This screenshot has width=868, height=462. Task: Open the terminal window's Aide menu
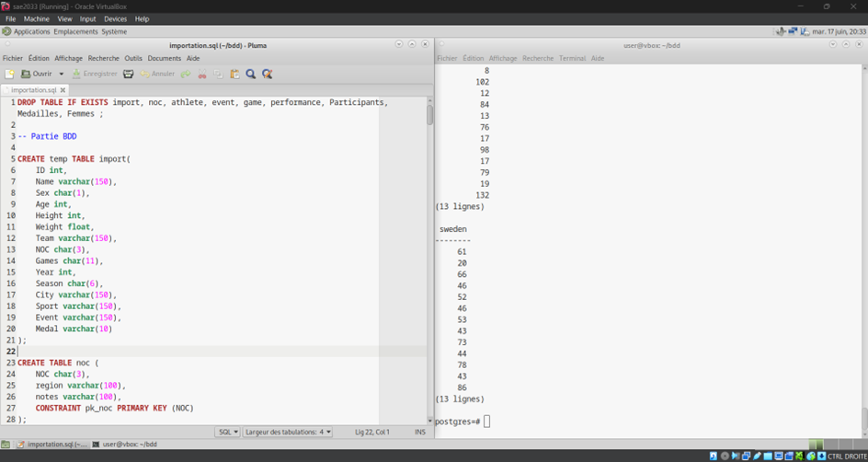pos(598,58)
